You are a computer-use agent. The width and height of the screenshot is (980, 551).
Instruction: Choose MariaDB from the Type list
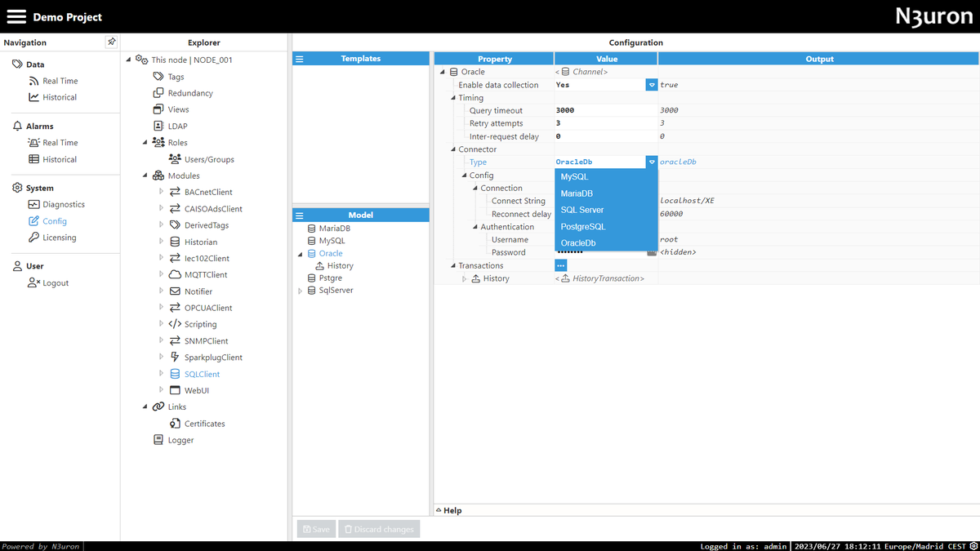[606, 193]
